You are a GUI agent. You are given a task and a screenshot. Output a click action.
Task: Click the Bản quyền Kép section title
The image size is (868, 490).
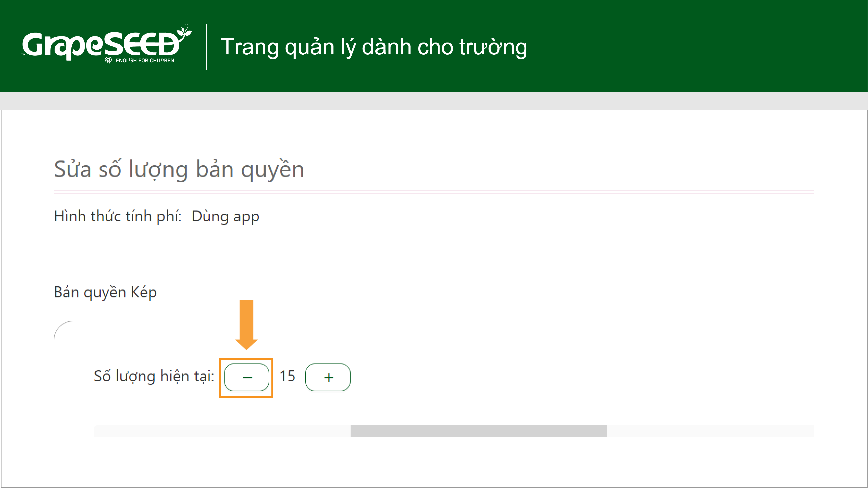coord(105,292)
